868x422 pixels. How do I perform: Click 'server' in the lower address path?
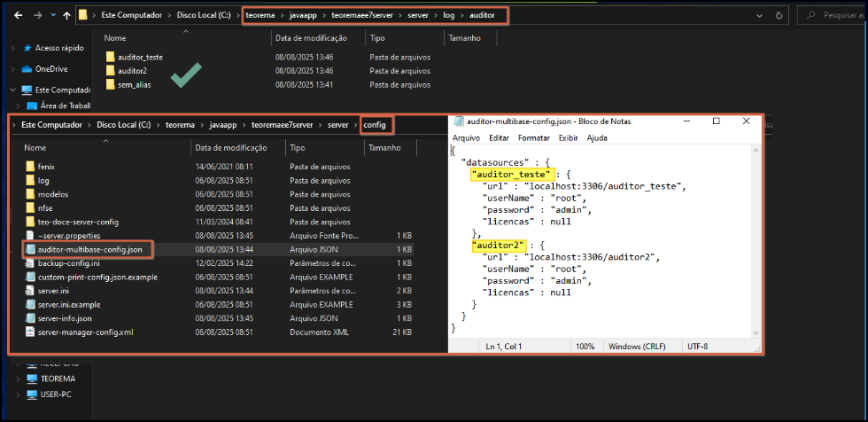point(337,125)
